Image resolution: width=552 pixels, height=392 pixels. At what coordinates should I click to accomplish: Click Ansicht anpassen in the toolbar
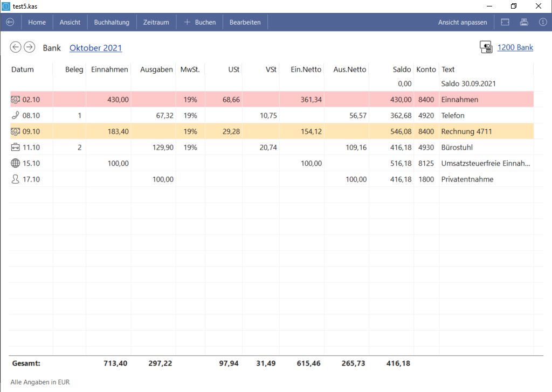click(462, 22)
